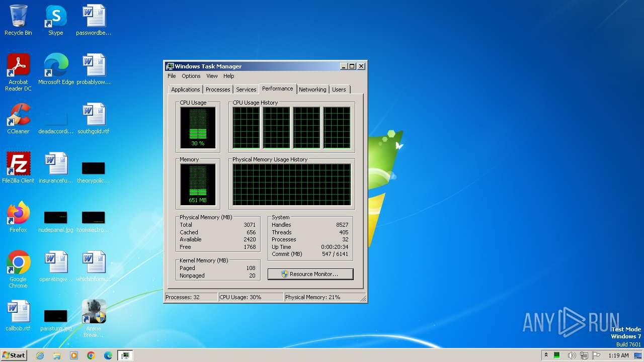Viewport: 644px width, 362px height.
Task: Open the Help menu
Action: click(229, 76)
